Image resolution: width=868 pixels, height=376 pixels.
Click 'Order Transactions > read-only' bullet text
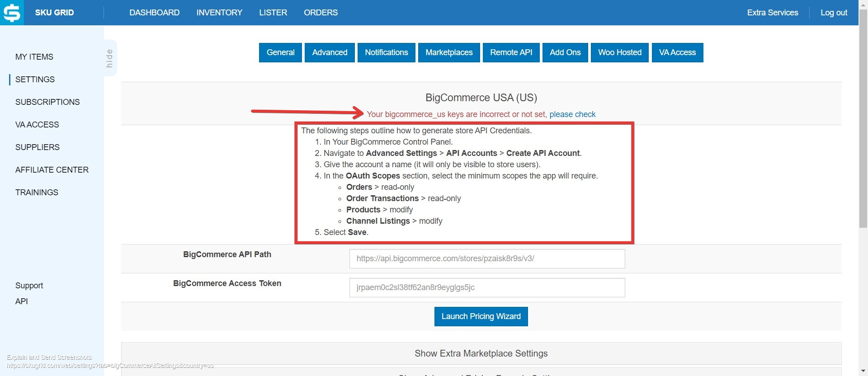pyautogui.click(x=404, y=198)
